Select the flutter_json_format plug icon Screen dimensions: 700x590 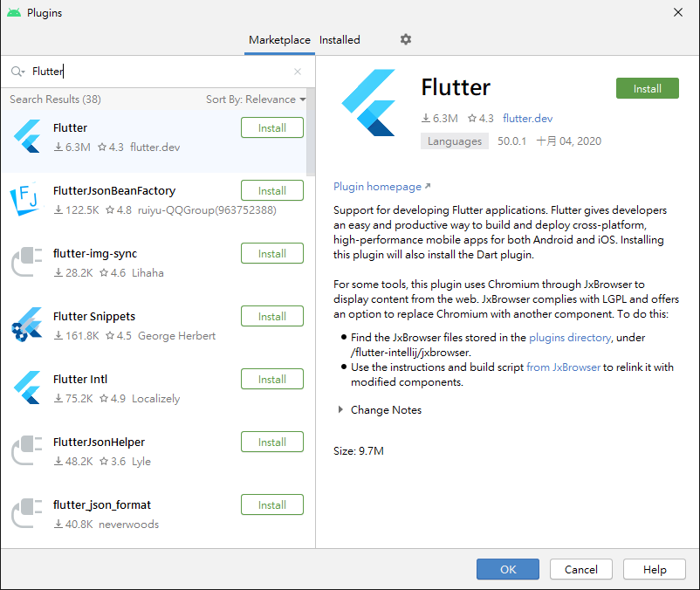click(x=27, y=513)
